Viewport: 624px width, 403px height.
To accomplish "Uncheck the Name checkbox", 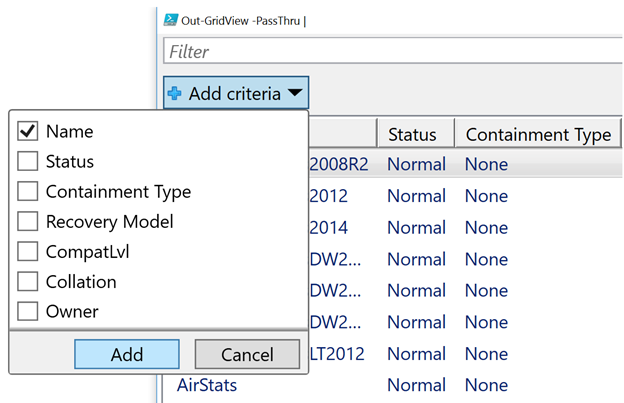I will (28, 131).
